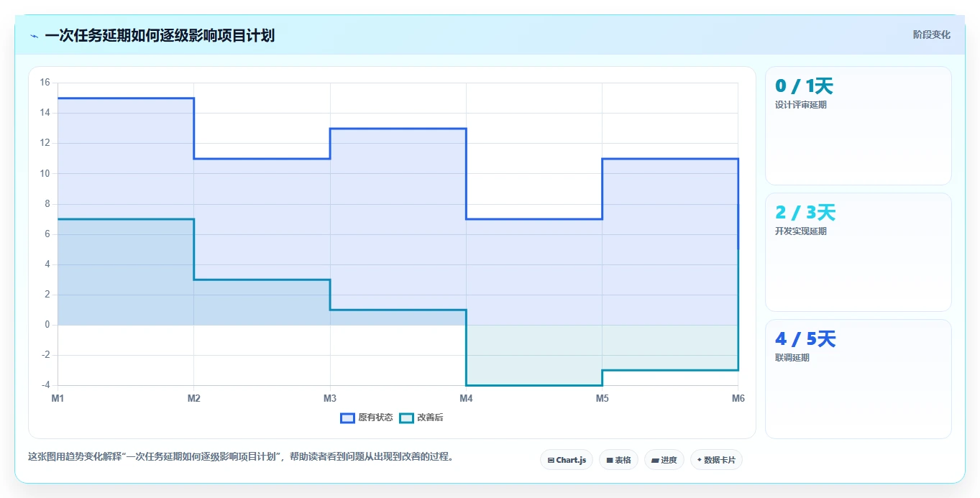Click the M5 axis label
The image size is (980, 498).
coord(602,398)
